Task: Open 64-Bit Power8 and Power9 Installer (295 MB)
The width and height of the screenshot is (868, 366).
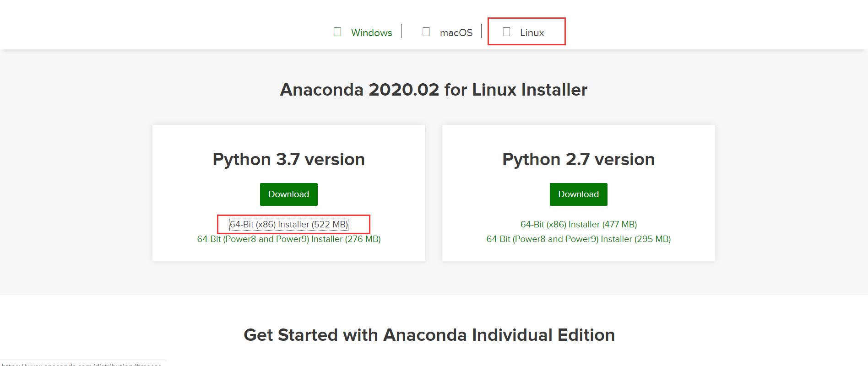Action: click(x=579, y=239)
